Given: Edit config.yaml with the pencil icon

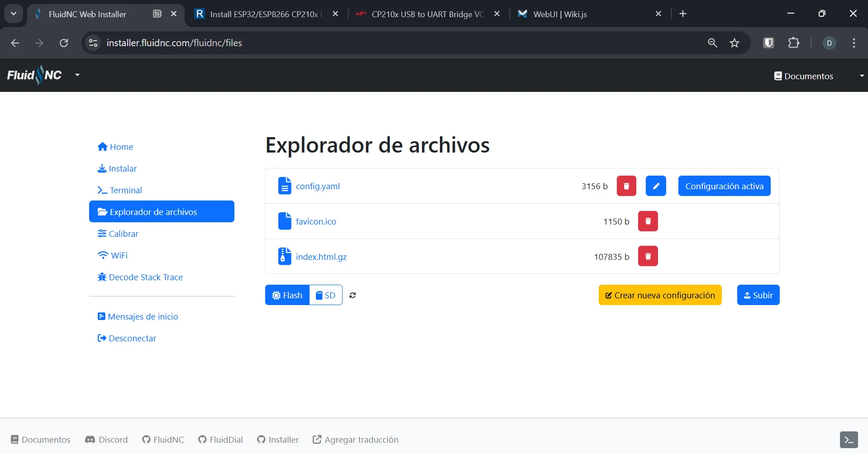Looking at the screenshot, I should coord(656,186).
